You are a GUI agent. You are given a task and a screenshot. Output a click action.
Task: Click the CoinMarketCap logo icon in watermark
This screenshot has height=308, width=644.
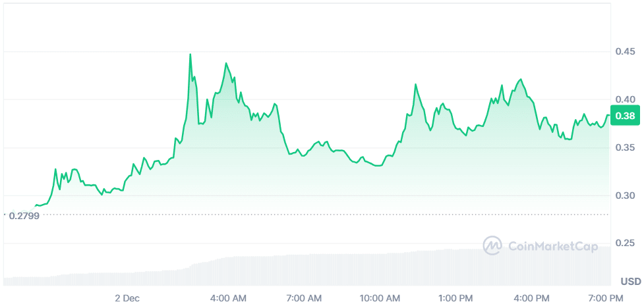click(492, 246)
